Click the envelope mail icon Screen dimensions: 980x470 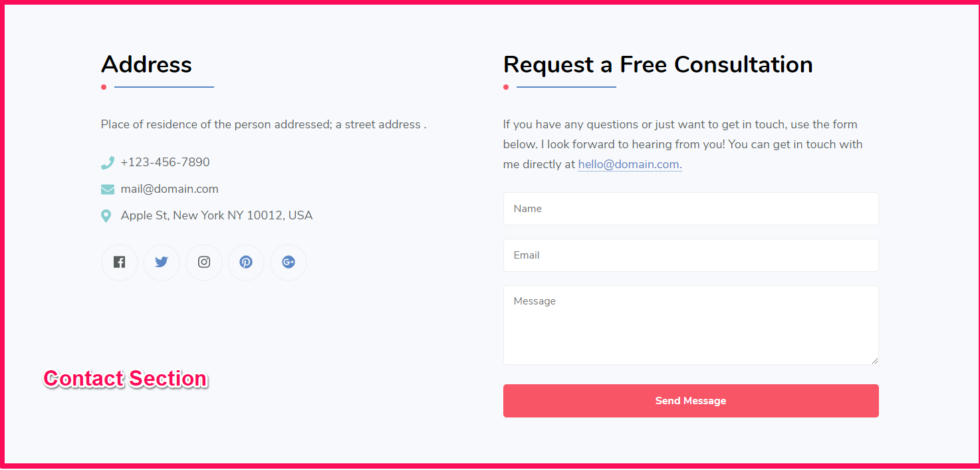point(107,189)
